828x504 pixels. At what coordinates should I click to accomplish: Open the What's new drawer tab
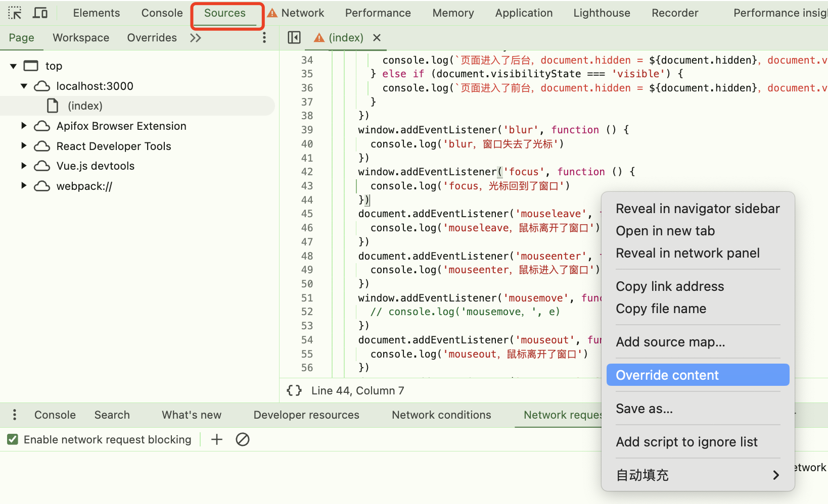(x=192, y=415)
